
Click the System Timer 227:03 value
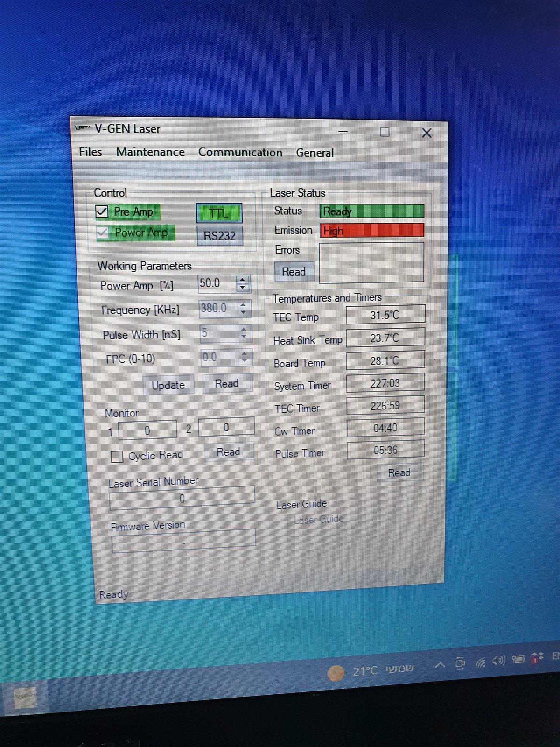[x=385, y=383]
